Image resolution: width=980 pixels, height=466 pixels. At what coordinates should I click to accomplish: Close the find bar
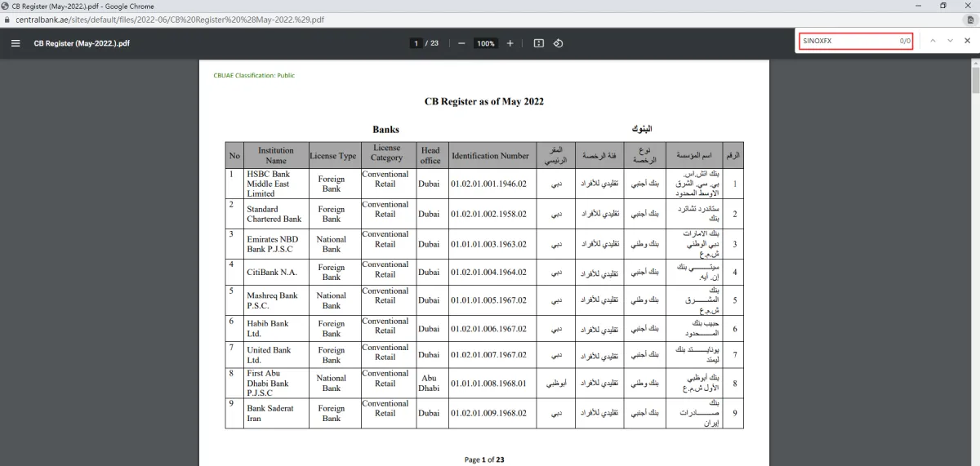(967, 41)
